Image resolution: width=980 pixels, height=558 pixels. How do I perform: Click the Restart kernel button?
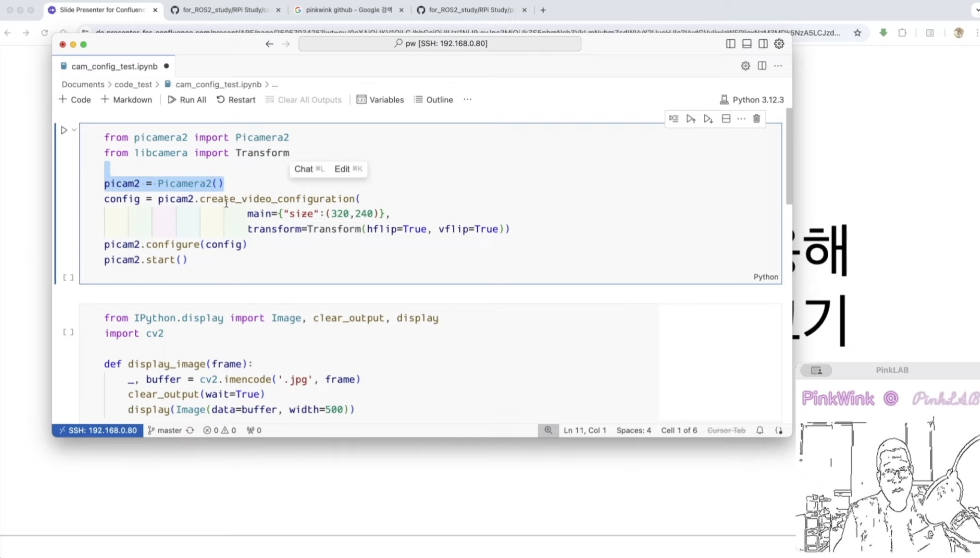(236, 100)
